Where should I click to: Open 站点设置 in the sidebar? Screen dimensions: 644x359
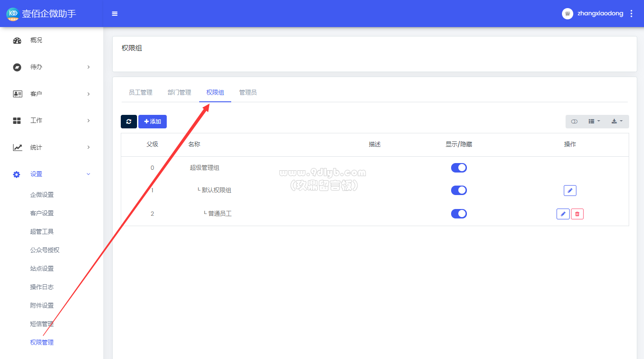coord(42,268)
